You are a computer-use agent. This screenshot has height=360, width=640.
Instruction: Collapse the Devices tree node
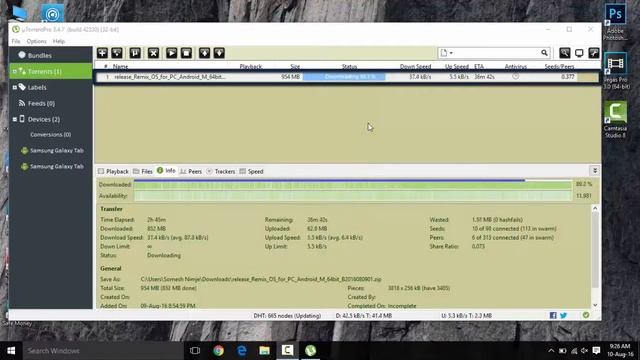pyautogui.click(x=15, y=119)
